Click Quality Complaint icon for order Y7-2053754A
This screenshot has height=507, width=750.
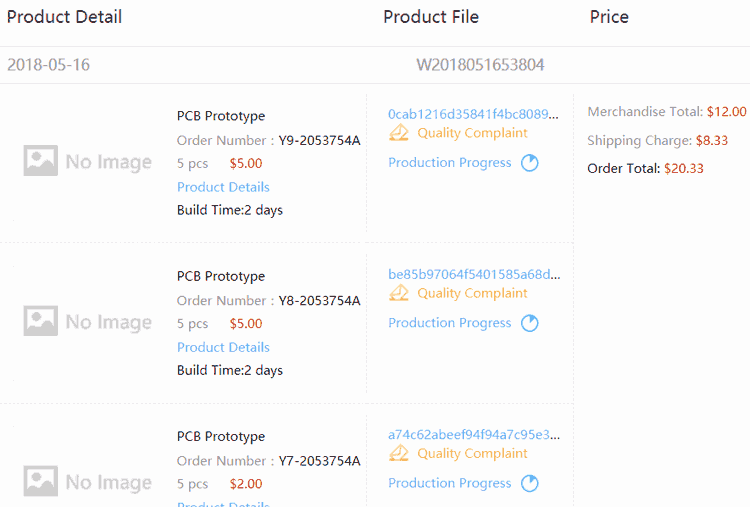point(398,453)
